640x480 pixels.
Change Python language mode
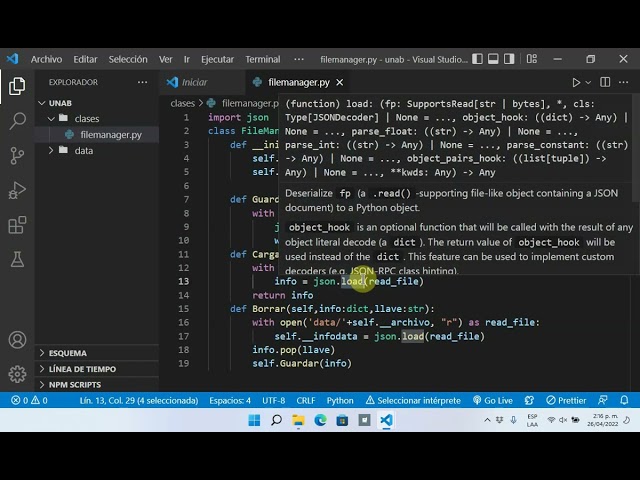(x=340, y=400)
